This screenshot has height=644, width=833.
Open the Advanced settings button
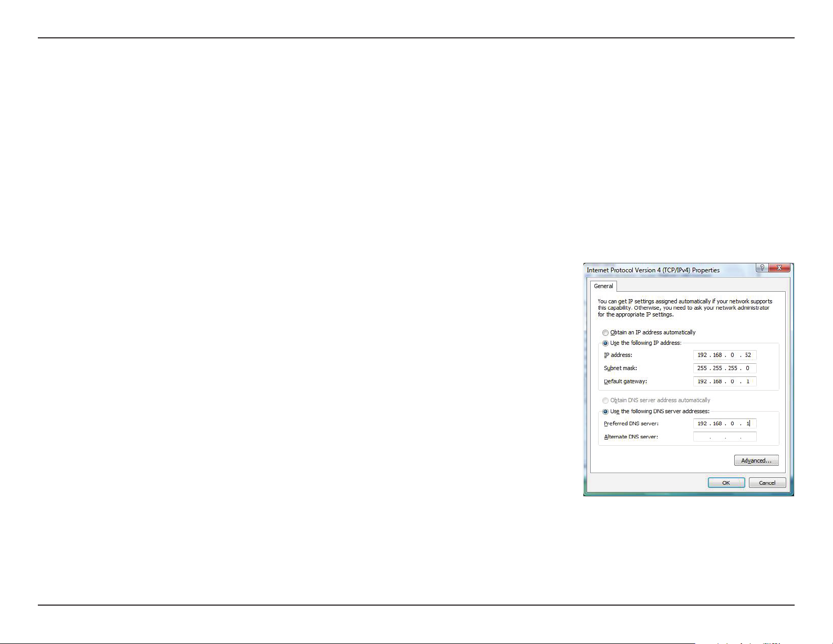pyautogui.click(x=756, y=461)
